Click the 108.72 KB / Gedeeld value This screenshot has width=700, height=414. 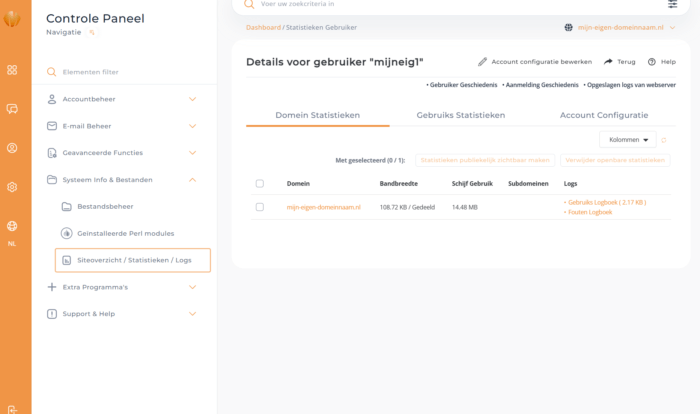407,207
